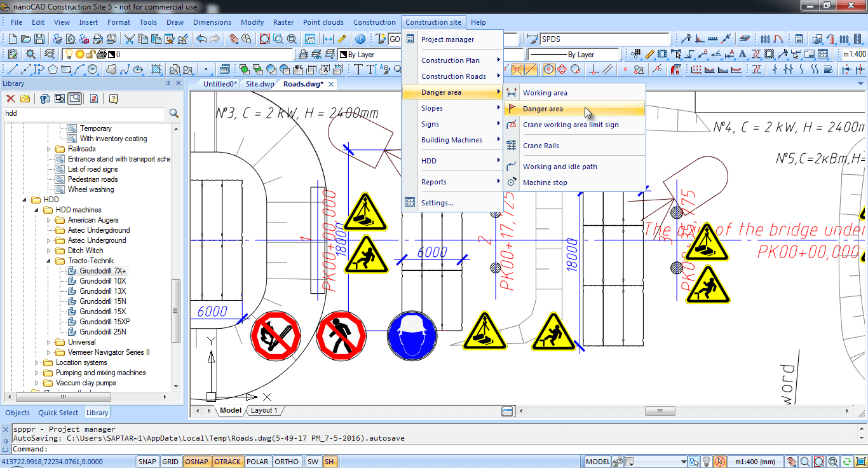Image resolution: width=868 pixels, height=468 pixels.
Task: Click the status bar lock icon next to MODEL
Action: click(x=618, y=462)
